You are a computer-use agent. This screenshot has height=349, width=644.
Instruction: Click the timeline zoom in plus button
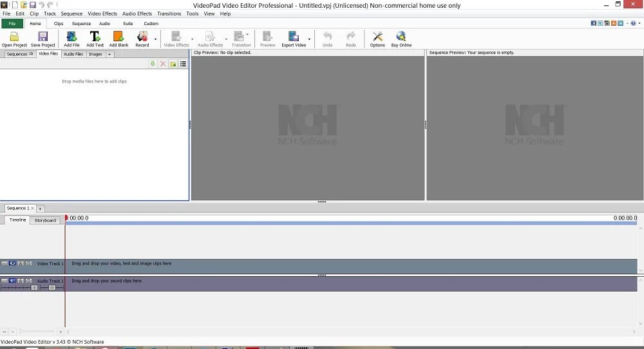pyautogui.click(x=61, y=332)
